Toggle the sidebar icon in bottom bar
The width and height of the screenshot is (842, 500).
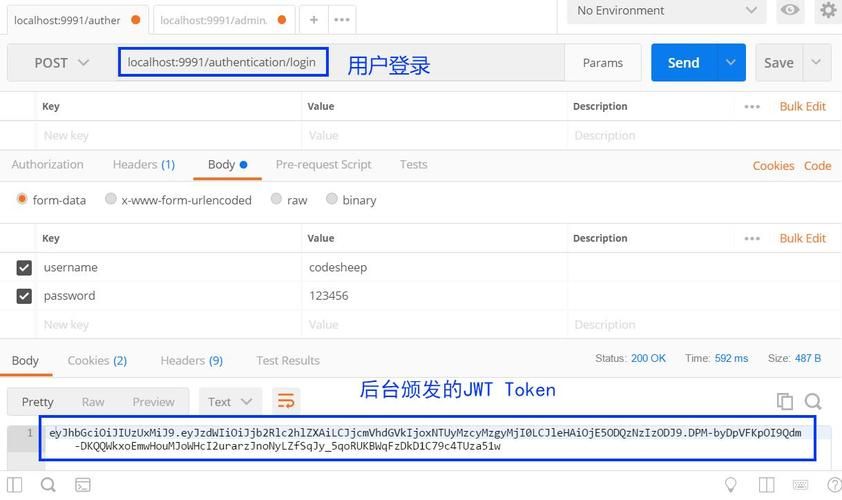click(x=14, y=485)
